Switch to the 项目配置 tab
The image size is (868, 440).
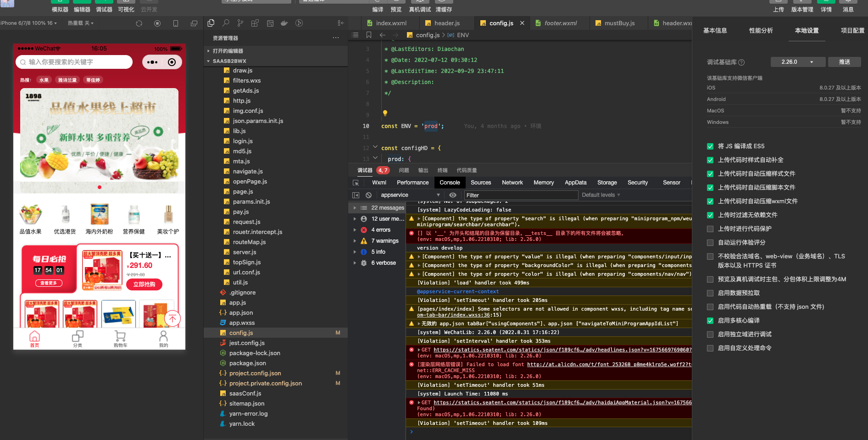(852, 31)
